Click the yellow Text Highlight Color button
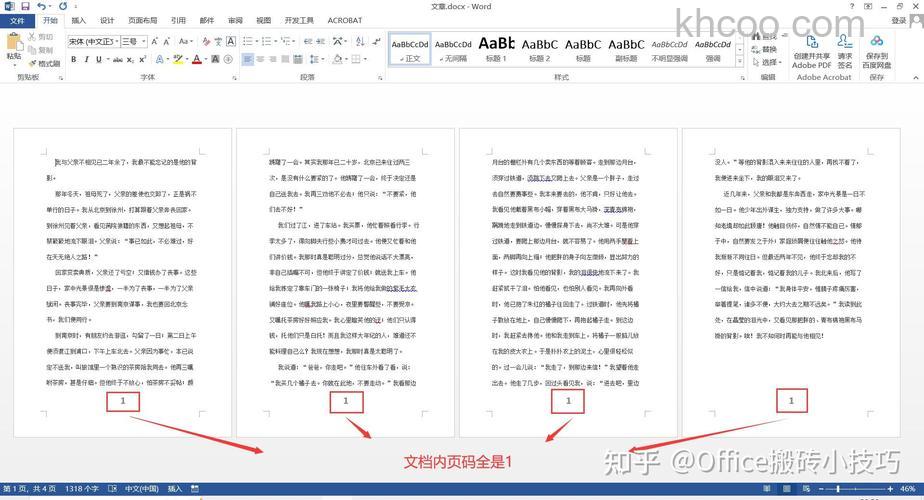The width and height of the screenshot is (924, 500). click(177, 60)
